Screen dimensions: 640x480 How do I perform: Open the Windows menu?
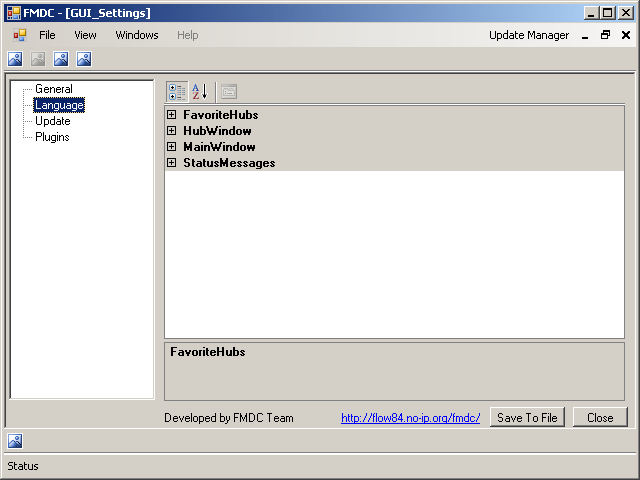pyautogui.click(x=137, y=35)
